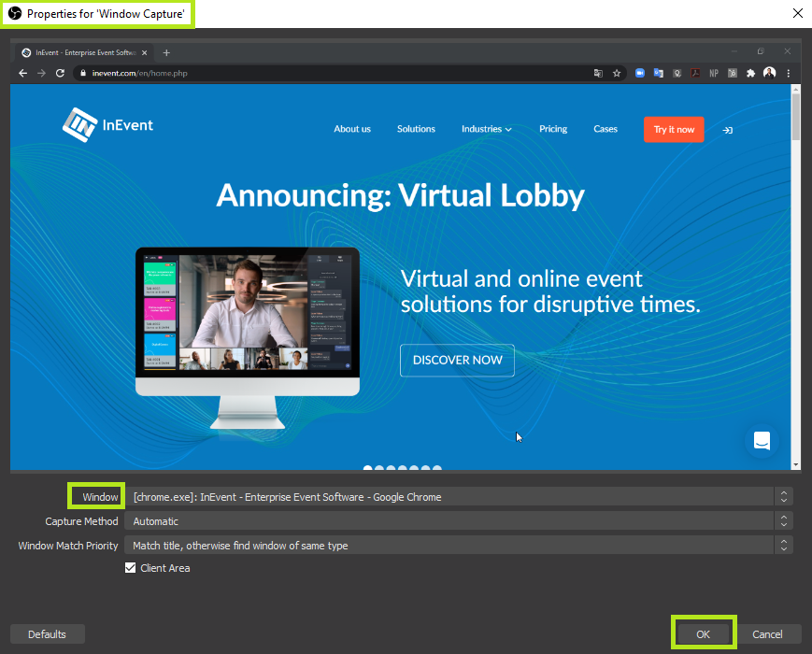This screenshot has height=654, width=812.
Task: Click the scrollbar down arrow in preview
Action: 796,465
